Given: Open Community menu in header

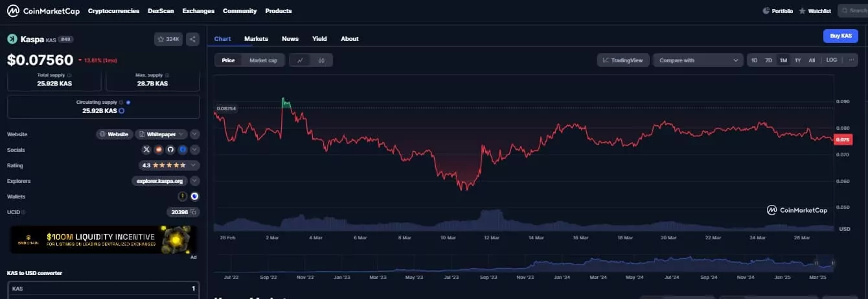Looking at the screenshot, I should (240, 11).
